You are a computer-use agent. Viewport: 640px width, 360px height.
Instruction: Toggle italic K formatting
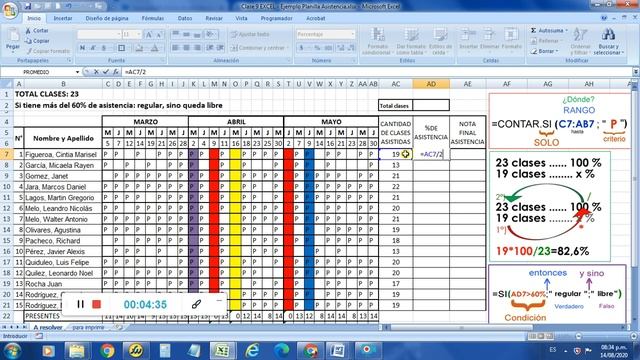tap(93, 48)
